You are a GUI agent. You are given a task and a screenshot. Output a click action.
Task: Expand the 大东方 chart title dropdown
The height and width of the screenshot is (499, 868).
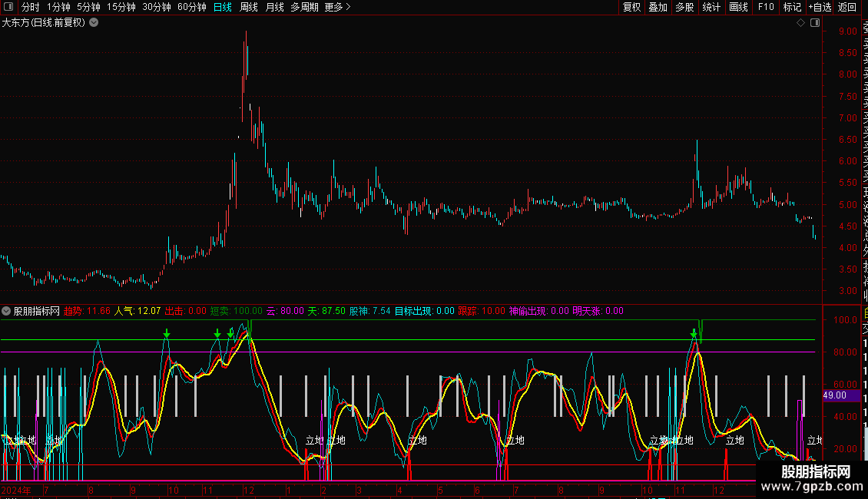pos(94,23)
